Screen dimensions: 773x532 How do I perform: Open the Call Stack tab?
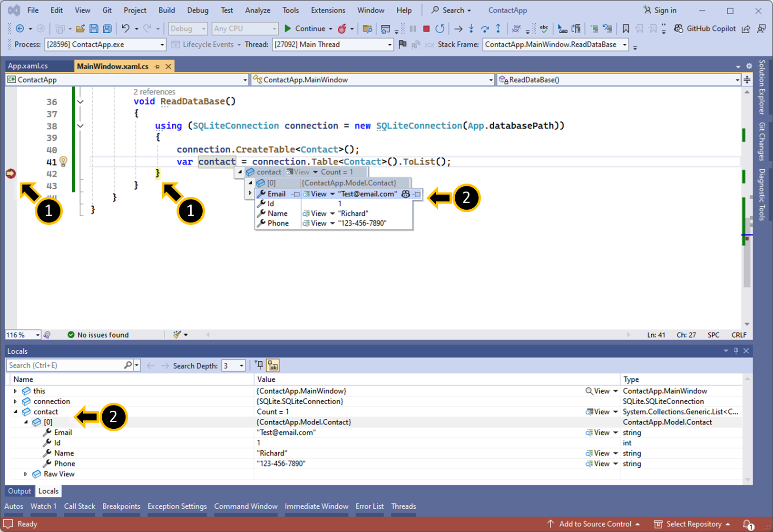point(79,506)
